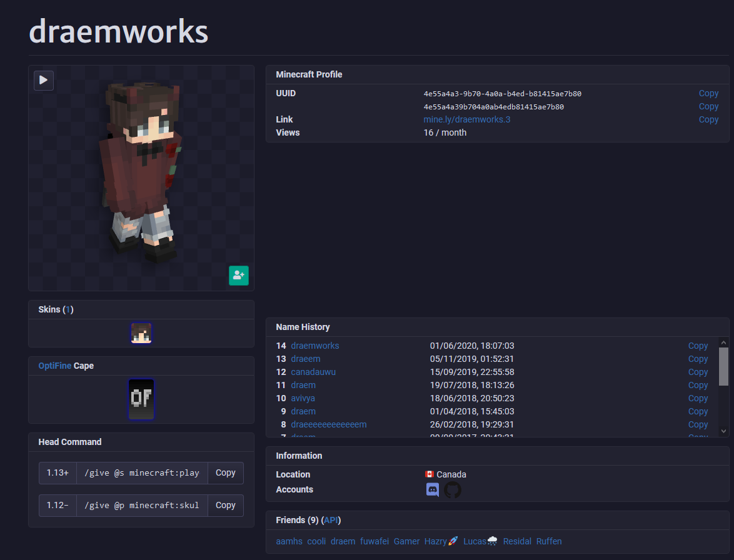Viewport: 734px width, 560px height.
Task: Open the GitHub account icon
Action: [x=453, y=490]
